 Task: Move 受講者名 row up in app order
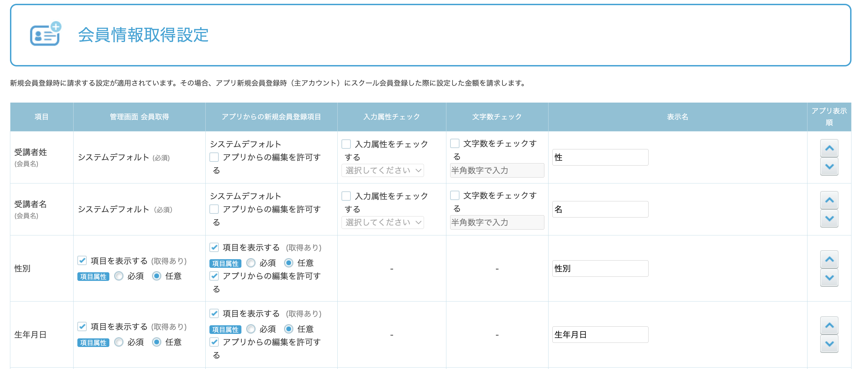829,200
